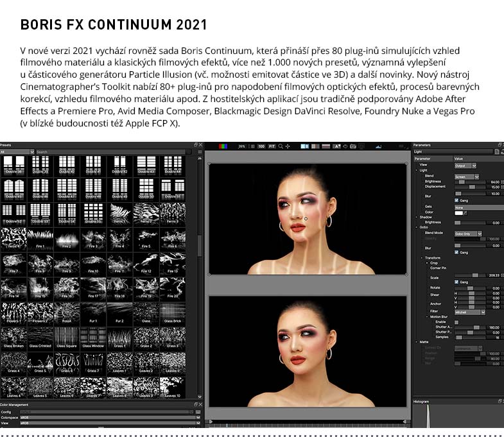The image size is (504, 437).
Task: Collapse the Light parameter group
Action: coord(417,170)
